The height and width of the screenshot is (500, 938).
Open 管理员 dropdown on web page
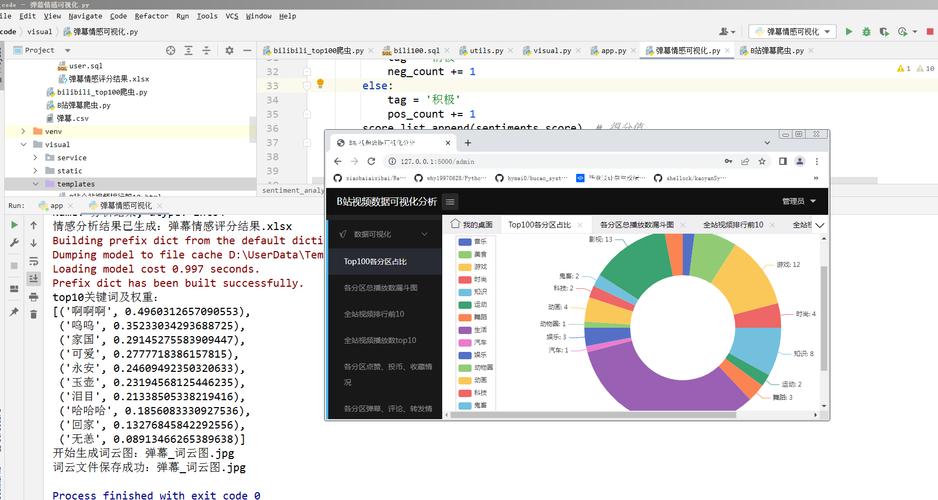pos(799,202)
